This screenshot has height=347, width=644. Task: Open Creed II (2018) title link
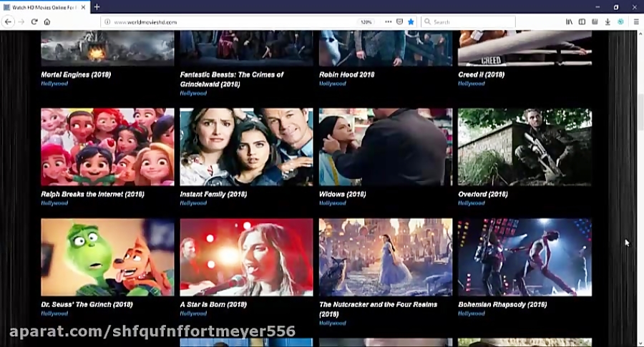[482, 74]
